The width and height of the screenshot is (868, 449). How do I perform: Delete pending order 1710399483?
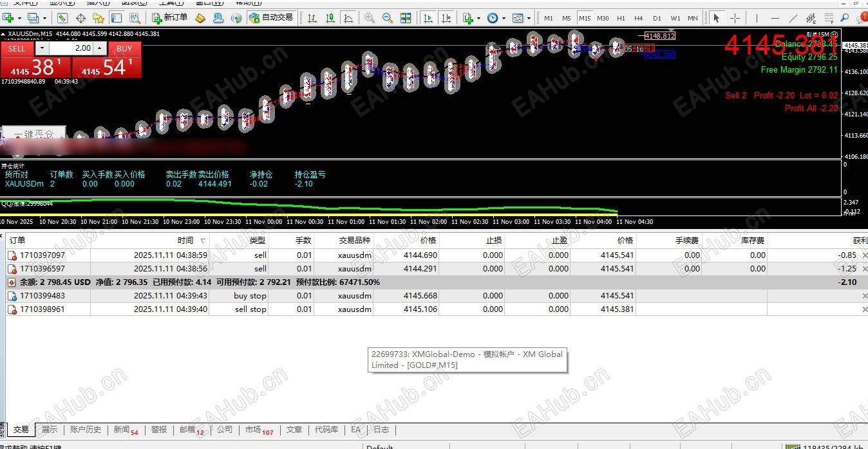(x=864, y=296)
